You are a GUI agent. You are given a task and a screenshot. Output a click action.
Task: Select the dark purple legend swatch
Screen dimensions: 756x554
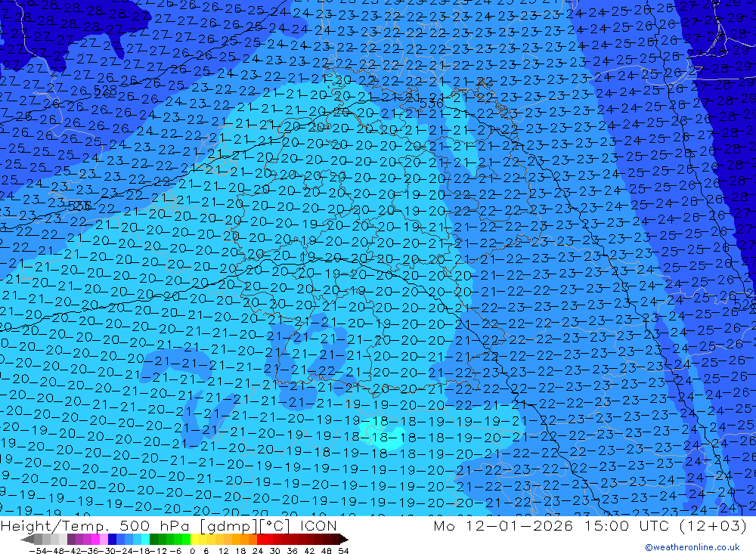click(x=71, y=539)
